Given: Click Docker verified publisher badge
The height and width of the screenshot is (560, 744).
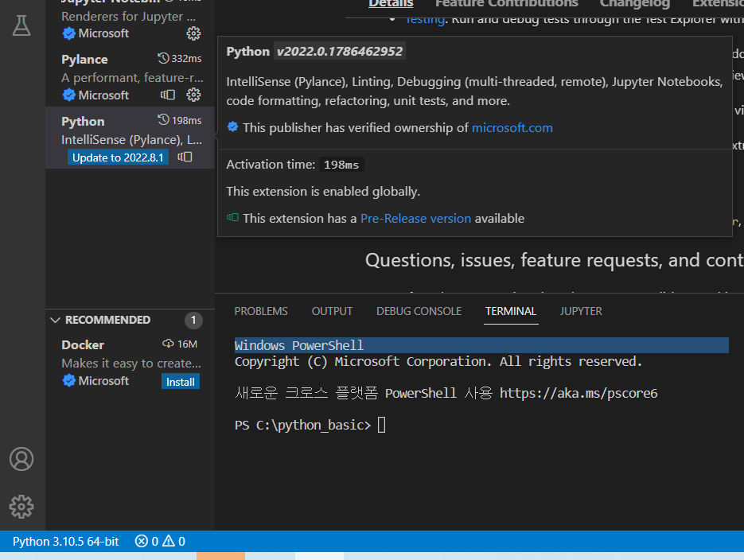Looking at the screenshot, I should click(x=68, y=381).
